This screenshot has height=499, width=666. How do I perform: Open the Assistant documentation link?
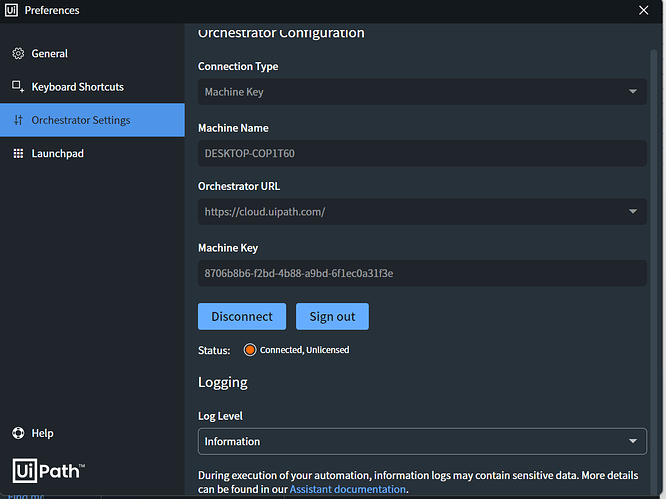click(x=347, y=489)
